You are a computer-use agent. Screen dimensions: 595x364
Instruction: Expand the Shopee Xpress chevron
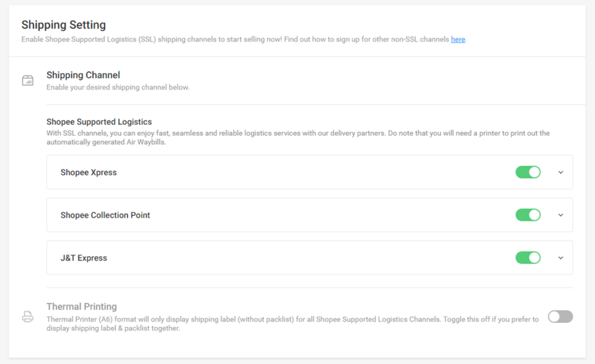[x=561, y=172]
